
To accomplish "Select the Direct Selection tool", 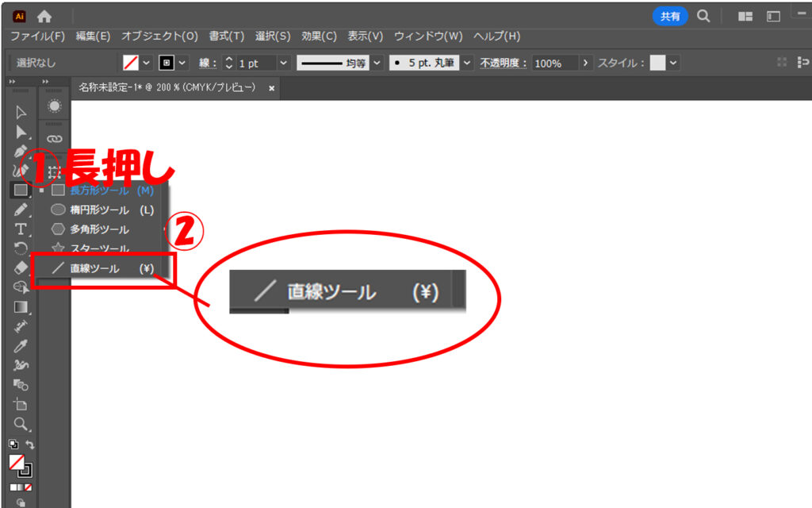I will pyautogui.click(x=21, y=132).
